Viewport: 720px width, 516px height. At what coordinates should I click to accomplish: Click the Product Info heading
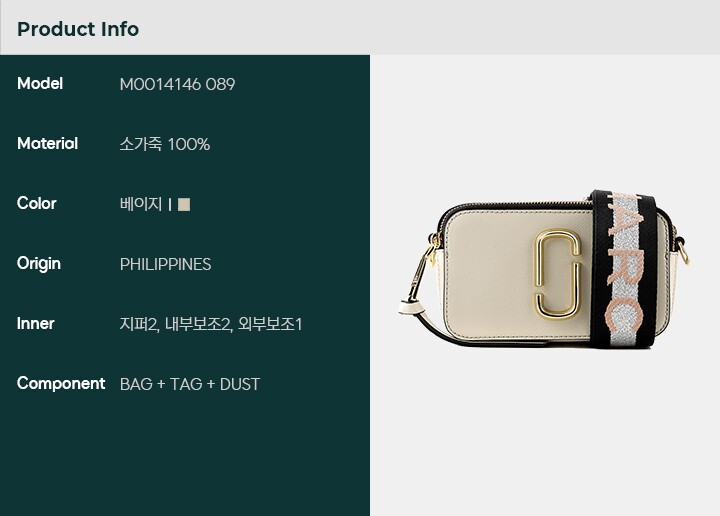click(78, 29)
